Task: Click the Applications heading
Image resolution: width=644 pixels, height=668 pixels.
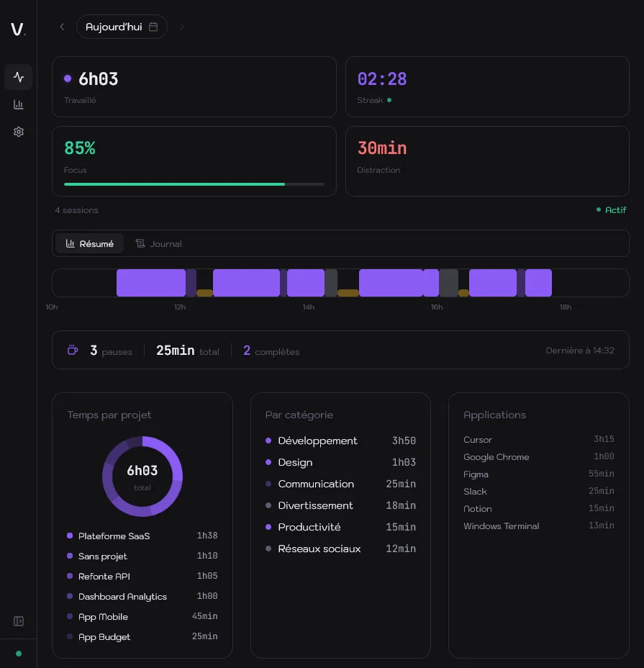Action: [x=494, y=415]
